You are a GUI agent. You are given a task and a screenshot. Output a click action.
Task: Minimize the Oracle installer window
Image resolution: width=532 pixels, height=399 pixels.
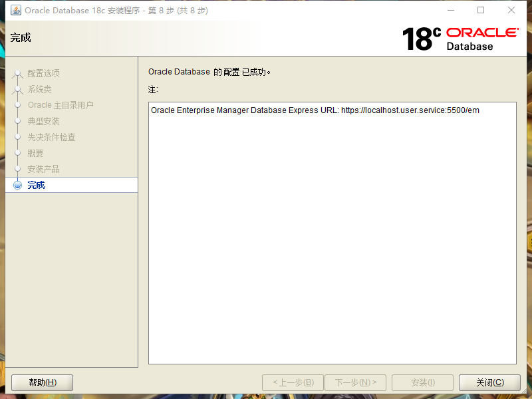(451, 10)
